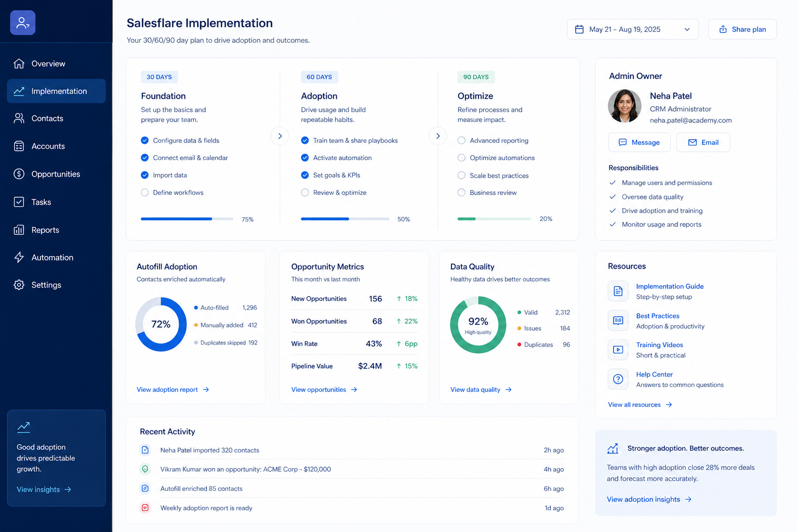This screenshot has height=532, width=798.
Task: Click the chart icon beside Stronger adoption
Action: point(613,448)
